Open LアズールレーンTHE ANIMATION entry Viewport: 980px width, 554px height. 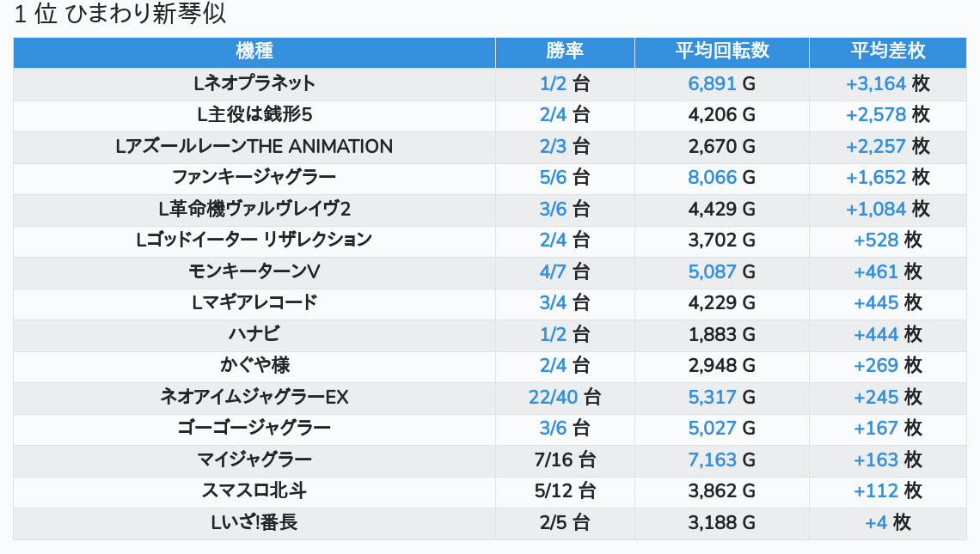(x=254, y=146)
